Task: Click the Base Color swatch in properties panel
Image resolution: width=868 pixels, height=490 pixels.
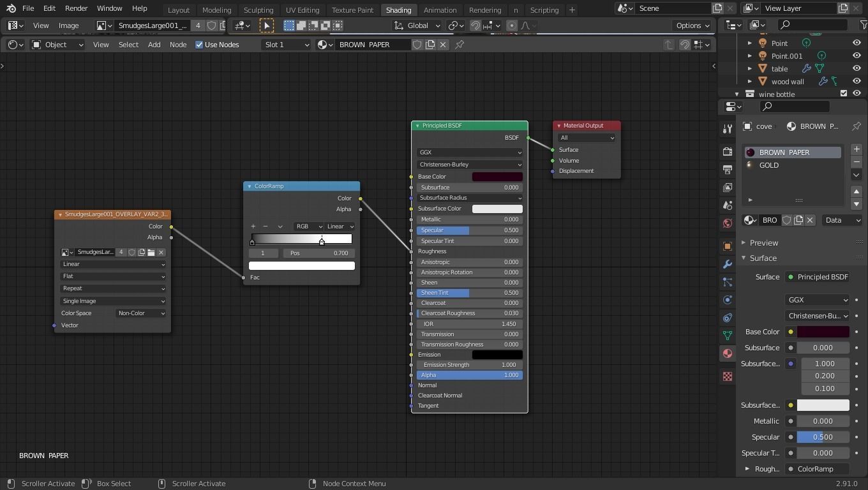Action: pyautogui.click(x=823, y=332)
